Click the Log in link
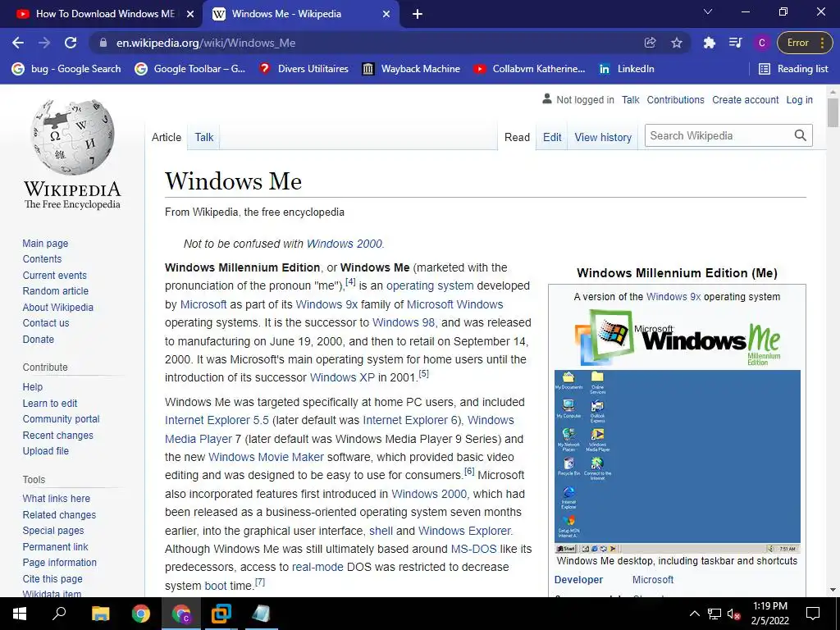This screenshot has width=840, height=630. point(799,99)
